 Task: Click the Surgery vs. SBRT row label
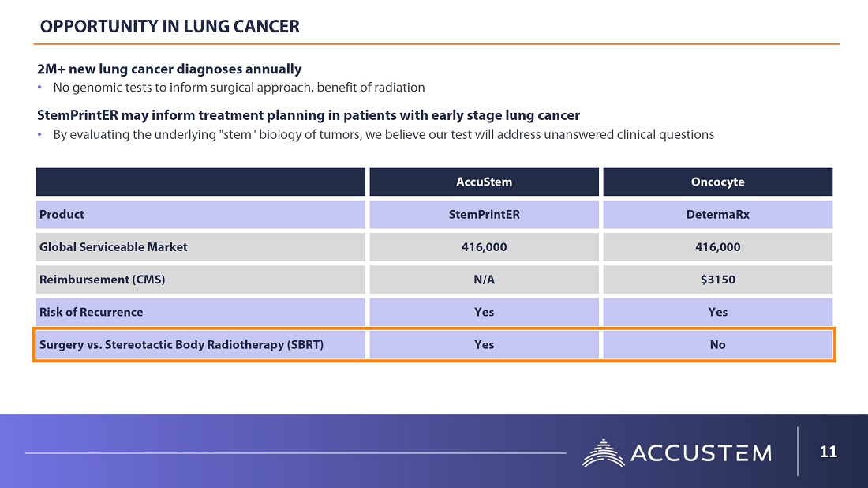(x=181, y=345)
